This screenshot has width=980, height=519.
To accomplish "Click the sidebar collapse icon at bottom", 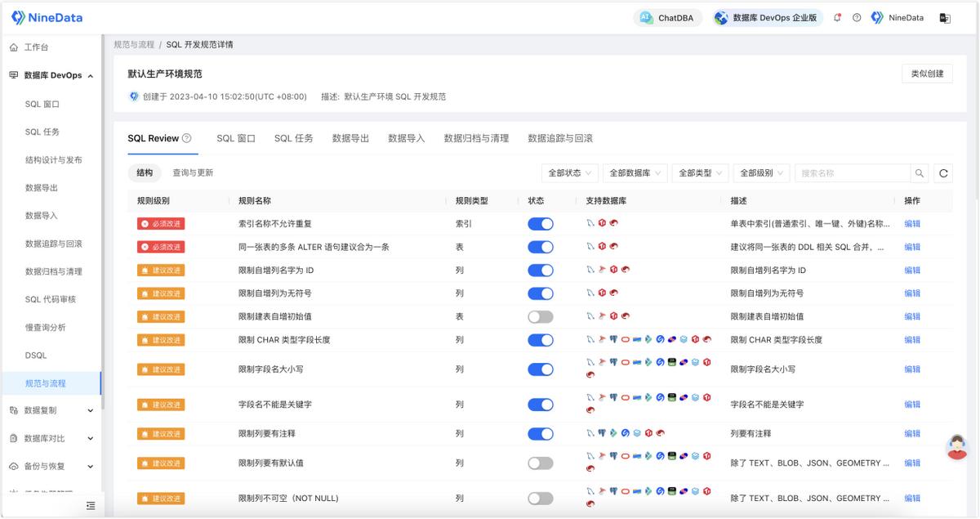I will pyautogui.click(x=91, y=506).
